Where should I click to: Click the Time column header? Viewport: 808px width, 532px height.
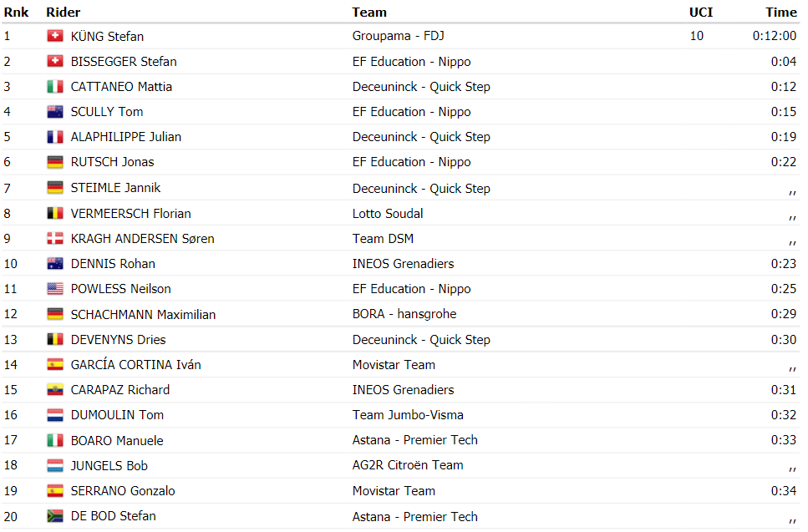pos(780,13)
